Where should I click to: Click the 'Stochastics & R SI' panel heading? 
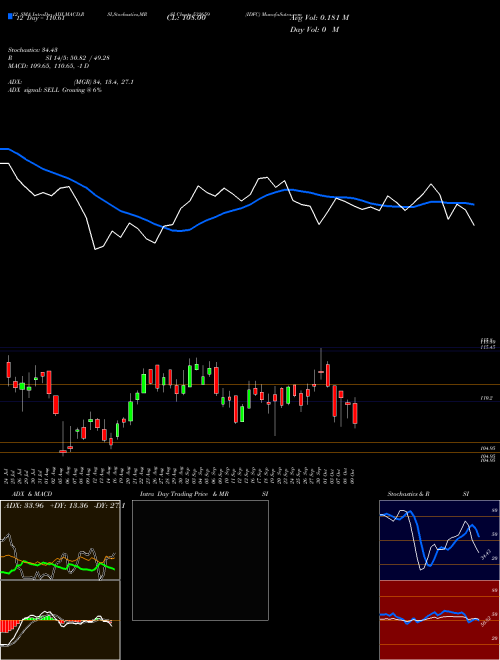[x=428, y=494]
